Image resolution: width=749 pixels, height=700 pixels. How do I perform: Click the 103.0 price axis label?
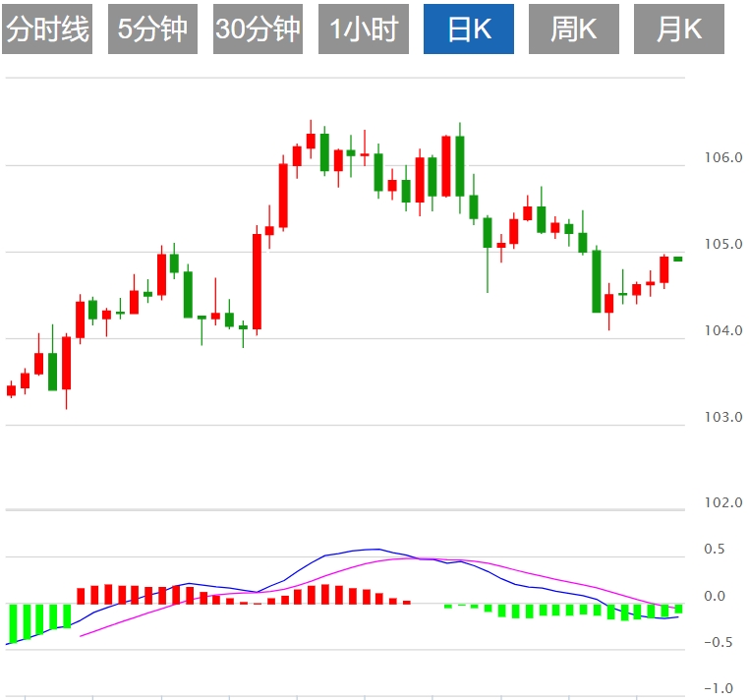723,417
